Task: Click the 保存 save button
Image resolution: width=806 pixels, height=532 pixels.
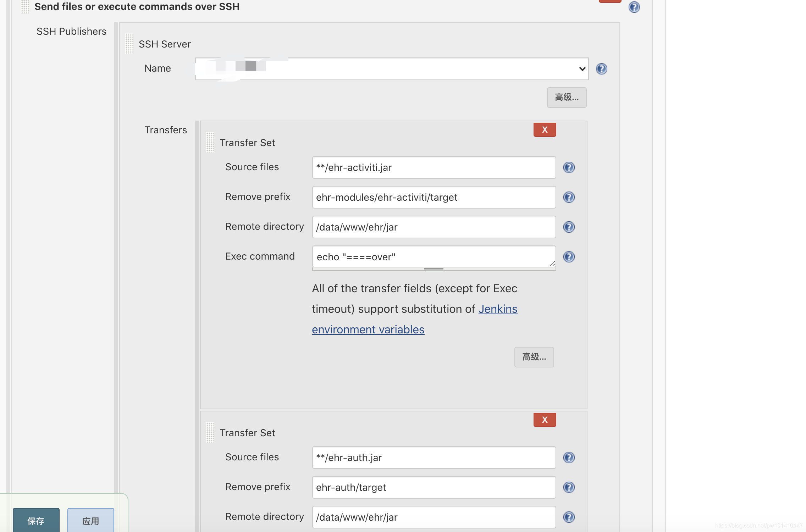Action: click(x=36, y=521)
